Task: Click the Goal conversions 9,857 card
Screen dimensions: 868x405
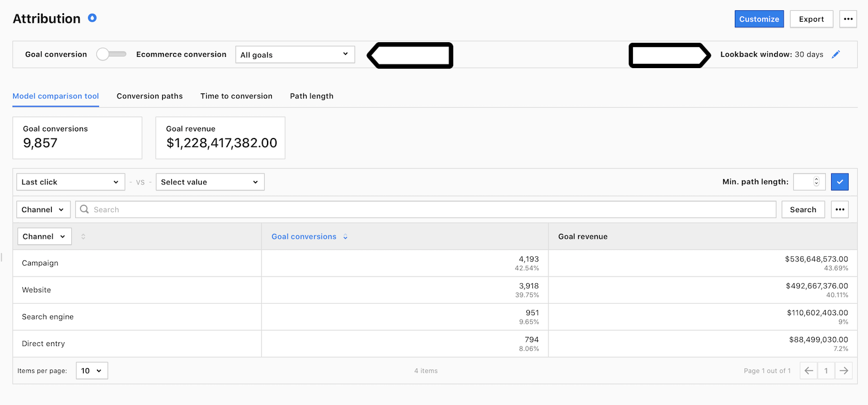Action: [77, 138]
